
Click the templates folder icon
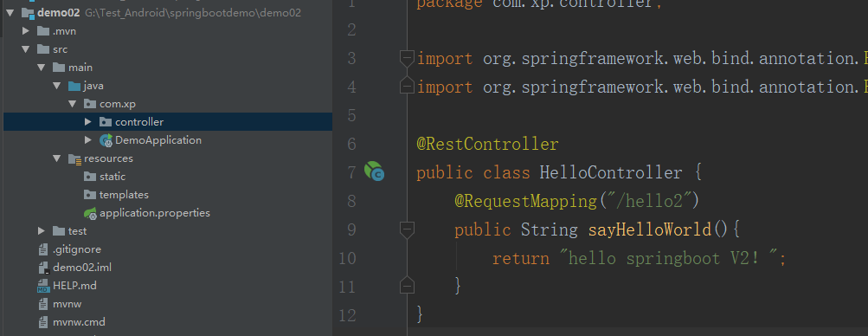[x=90, y=195]
